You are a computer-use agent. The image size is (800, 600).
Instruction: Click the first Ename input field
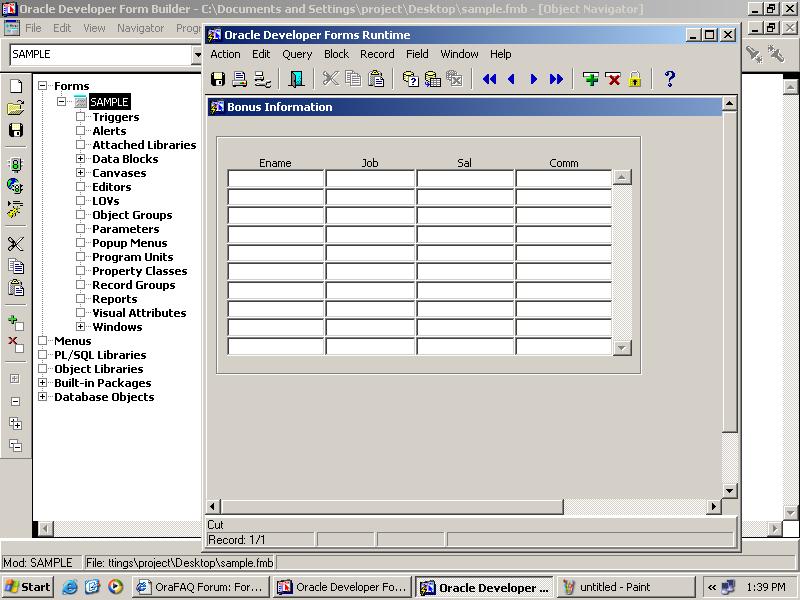coord(275,178)
